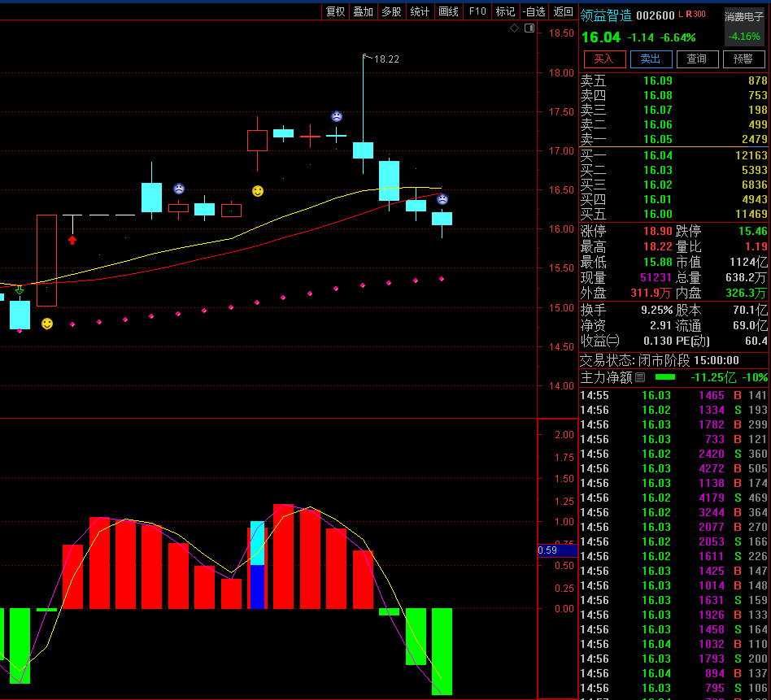Open F10 company information
Image resolution: width=771 pixels, height=700 pixels.
(x=477, y=12)
